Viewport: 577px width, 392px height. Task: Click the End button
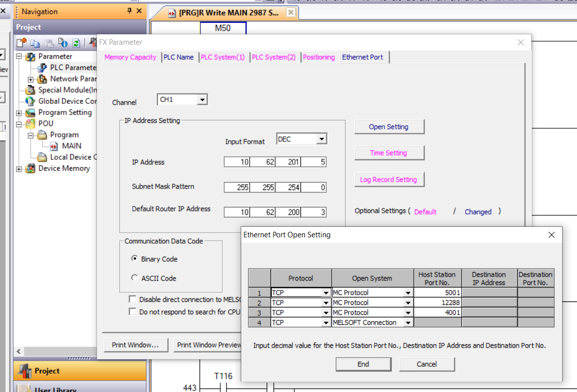(x=363, y=364)
